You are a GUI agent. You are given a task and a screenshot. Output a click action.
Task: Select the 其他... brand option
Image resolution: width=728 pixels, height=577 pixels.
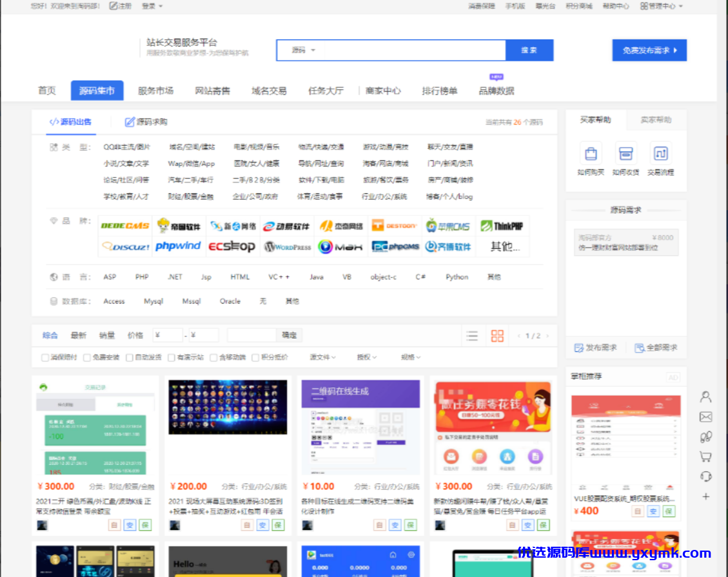pos(505,246)
